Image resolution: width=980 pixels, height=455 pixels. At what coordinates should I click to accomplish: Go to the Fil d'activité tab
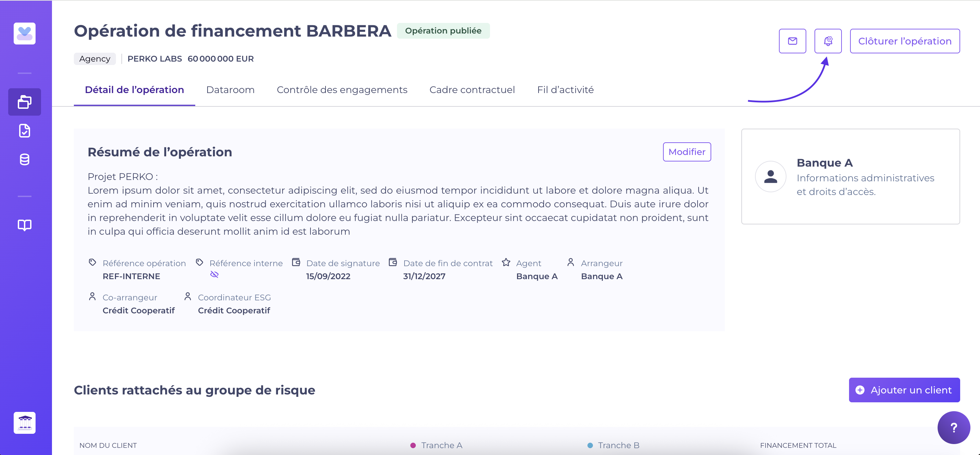(x=565, y=90)
